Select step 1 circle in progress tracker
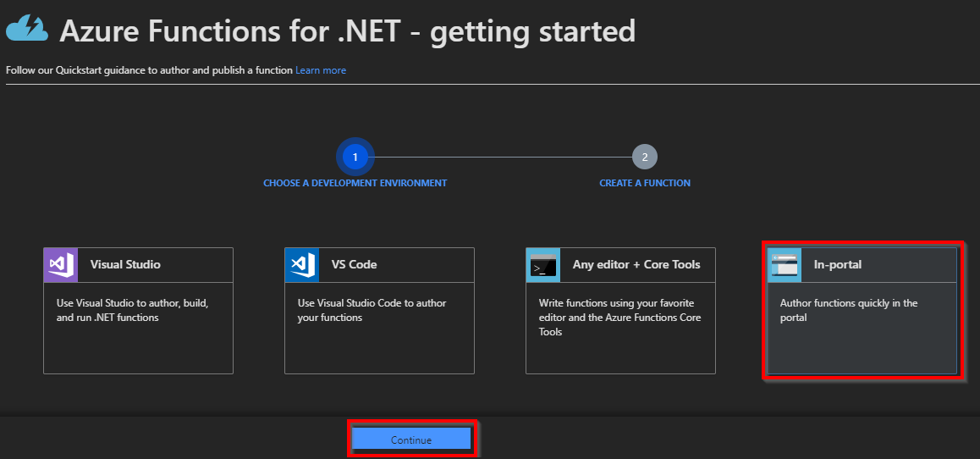 click(x=355, y=157)
